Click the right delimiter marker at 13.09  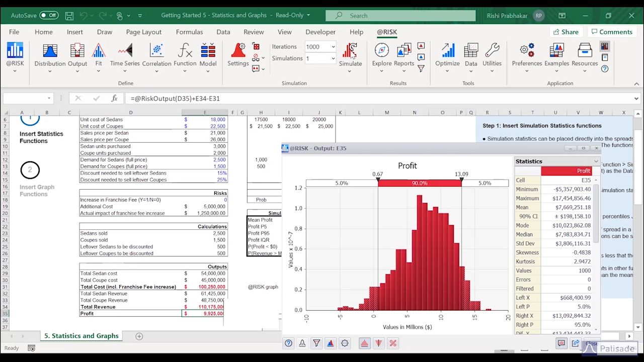pos(461,179)
